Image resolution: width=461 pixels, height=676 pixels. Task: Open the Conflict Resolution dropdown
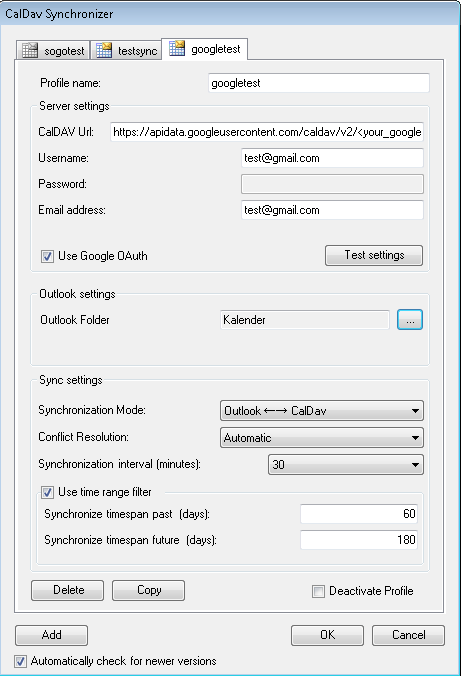[322, 438]
